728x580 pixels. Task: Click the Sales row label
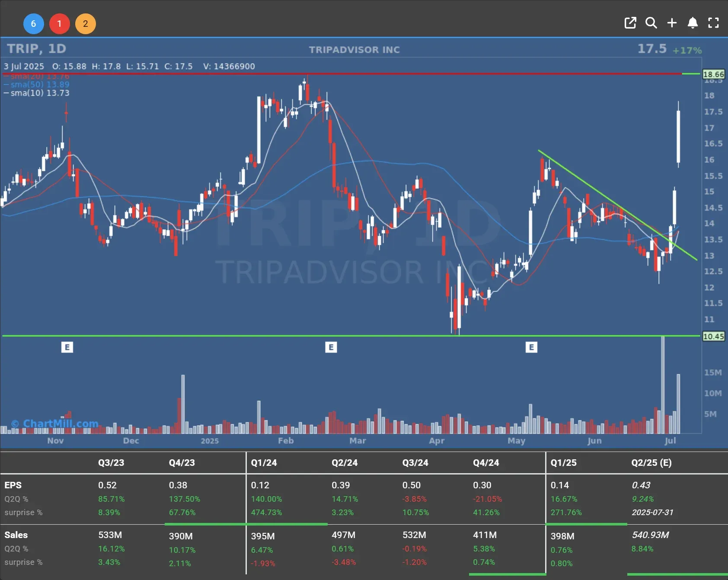tap(16, 535)
